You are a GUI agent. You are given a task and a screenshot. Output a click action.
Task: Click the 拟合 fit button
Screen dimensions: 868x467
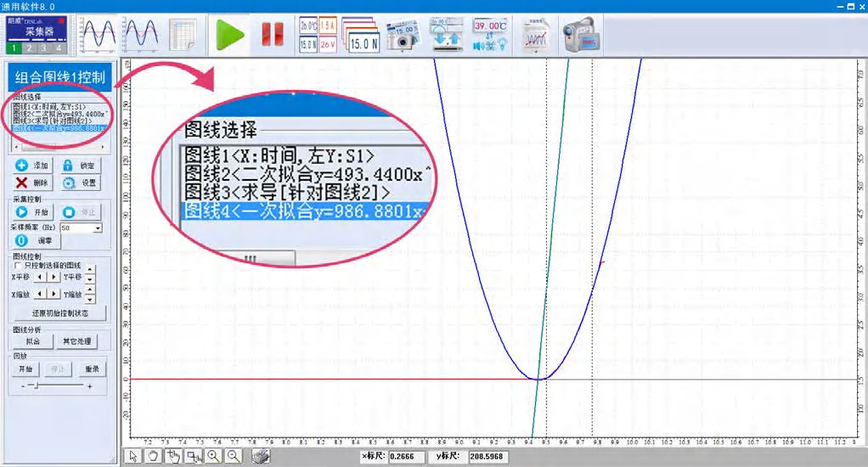click(31, 341)
